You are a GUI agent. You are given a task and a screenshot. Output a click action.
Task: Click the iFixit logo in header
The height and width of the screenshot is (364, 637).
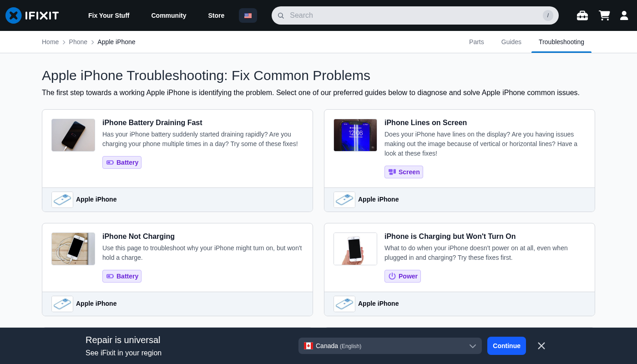(32, 15)
